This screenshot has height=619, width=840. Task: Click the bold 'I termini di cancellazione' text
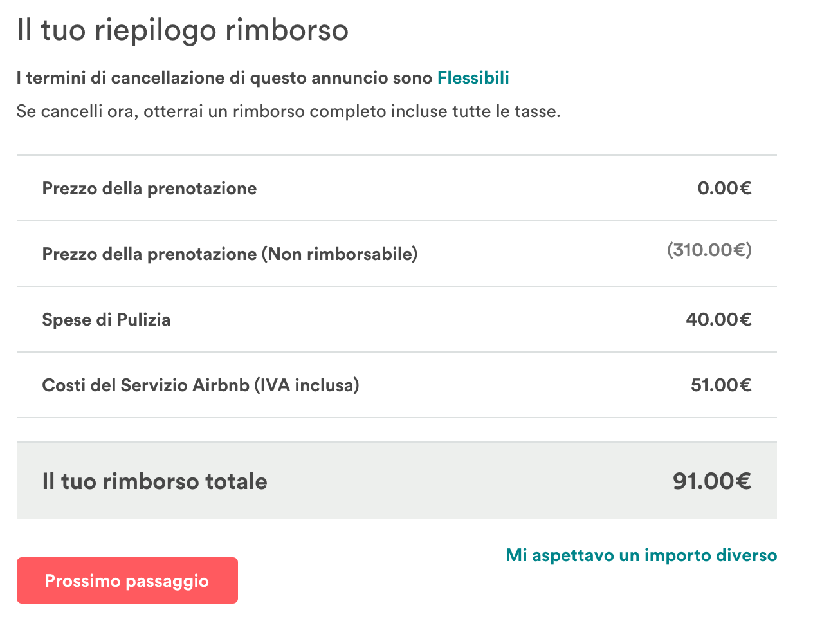pyautogui.click(x=122, y=78)
